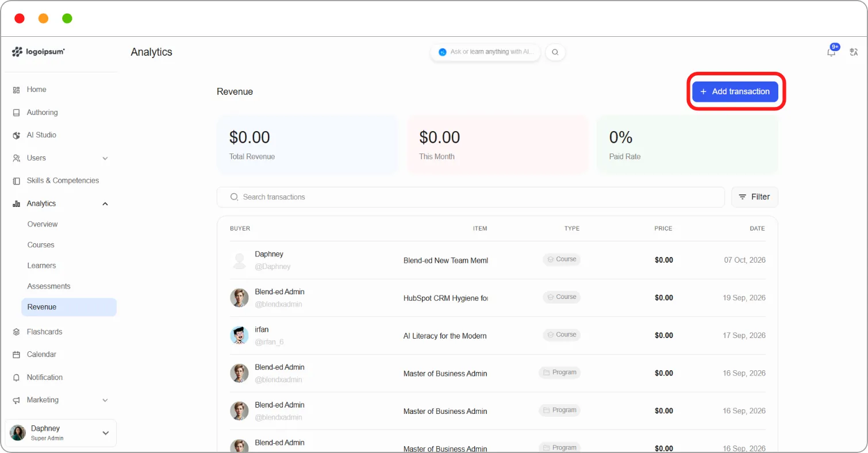Image resolution: width=868 pixels, height=453 pixels.
Task: Click the Analytics bar chart icon
Action: tap(16, 204)
